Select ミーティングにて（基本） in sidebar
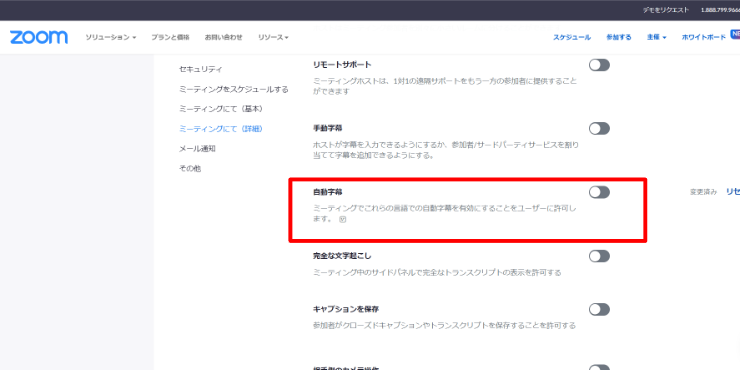This screenshot has height=370, width=740. point(221,109)
